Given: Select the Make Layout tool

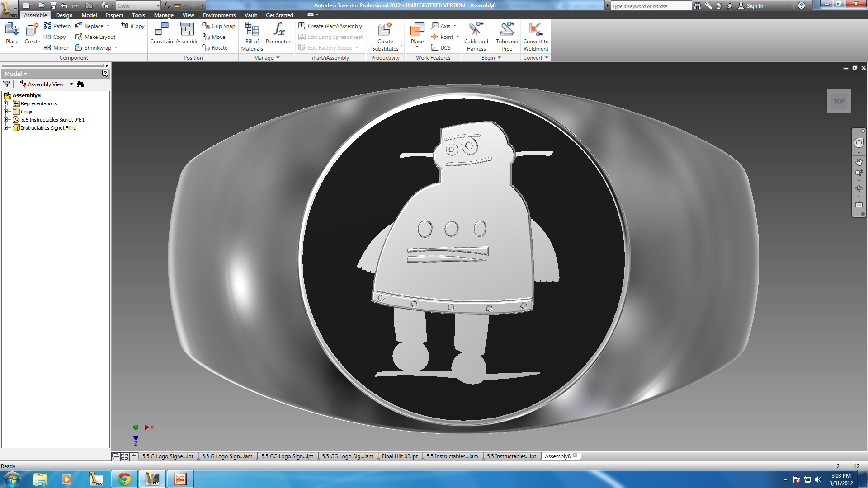Looking at the screenshot, I should [x=95, y=37].
